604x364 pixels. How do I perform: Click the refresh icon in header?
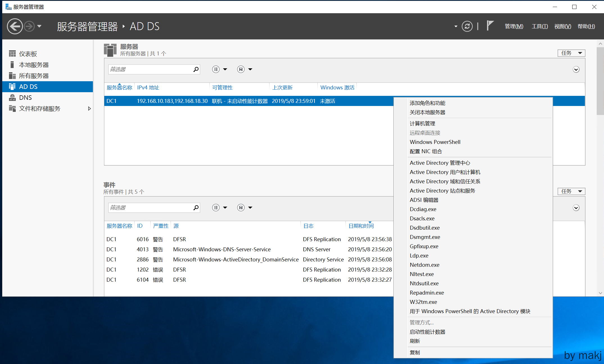point(467,26)
